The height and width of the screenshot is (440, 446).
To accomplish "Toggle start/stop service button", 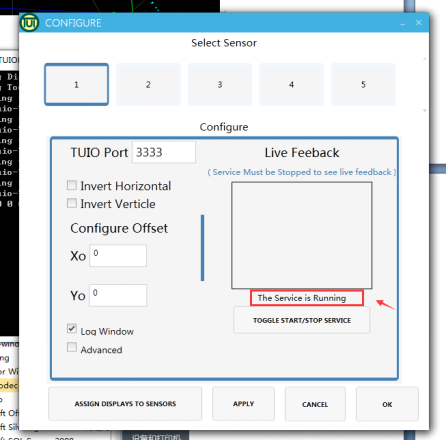I will [x=302, y=320].
